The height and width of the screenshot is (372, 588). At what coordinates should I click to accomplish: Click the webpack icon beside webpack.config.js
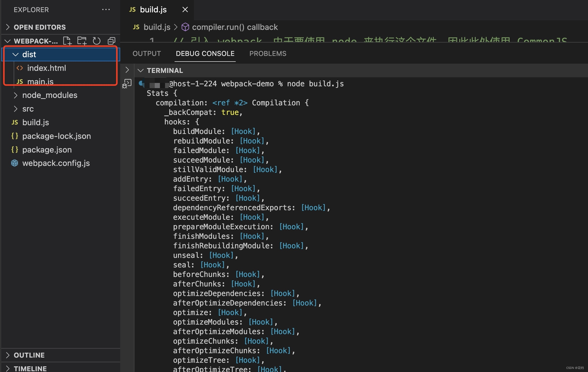click(x=15, y=163)
